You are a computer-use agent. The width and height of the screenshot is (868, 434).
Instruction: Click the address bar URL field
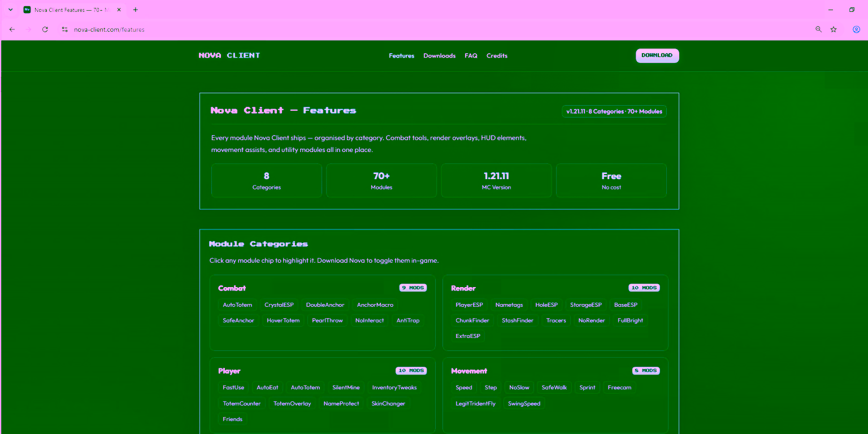tap(435, 29)
